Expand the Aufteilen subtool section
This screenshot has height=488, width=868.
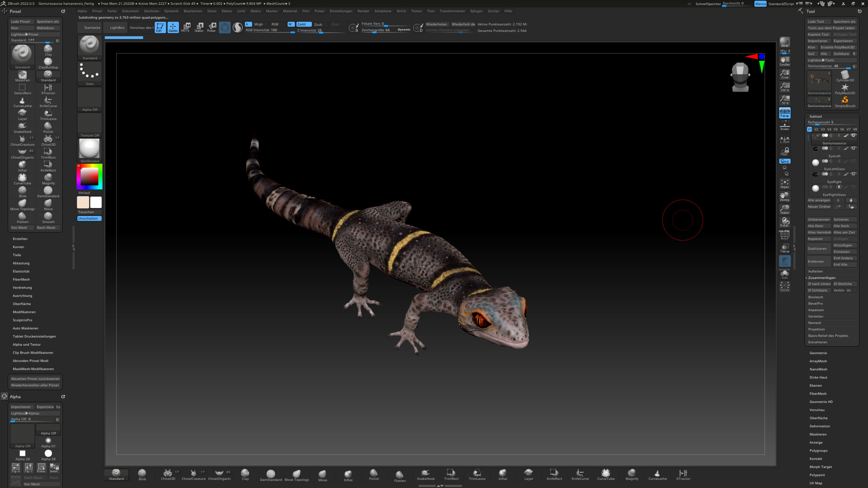point(815,271)
